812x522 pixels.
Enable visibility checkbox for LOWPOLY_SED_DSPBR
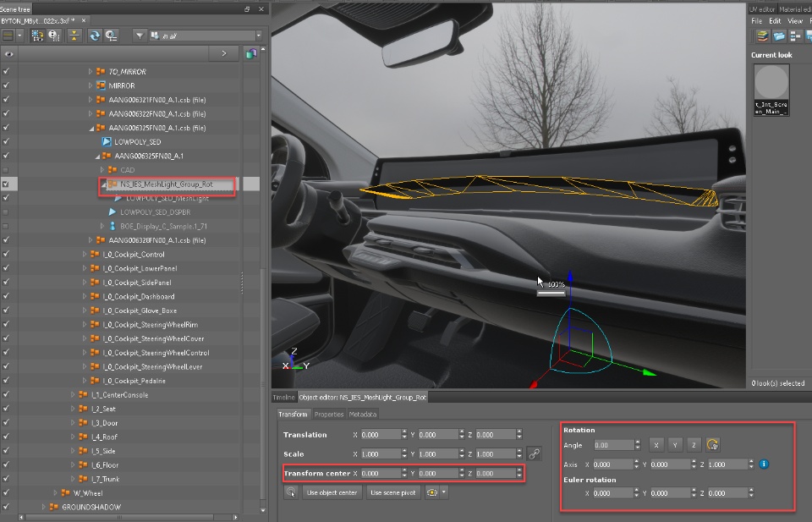coord(6,212)
